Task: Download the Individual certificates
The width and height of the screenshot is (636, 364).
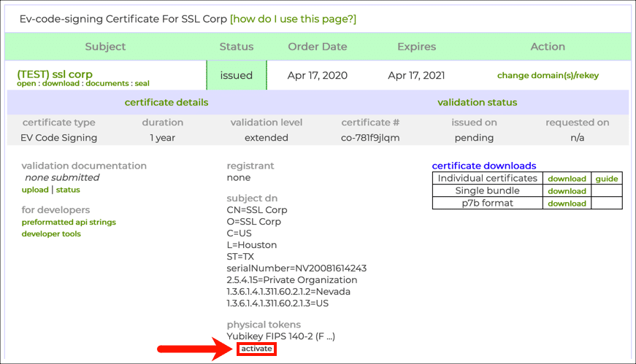Action: click(x=567, y=179)
